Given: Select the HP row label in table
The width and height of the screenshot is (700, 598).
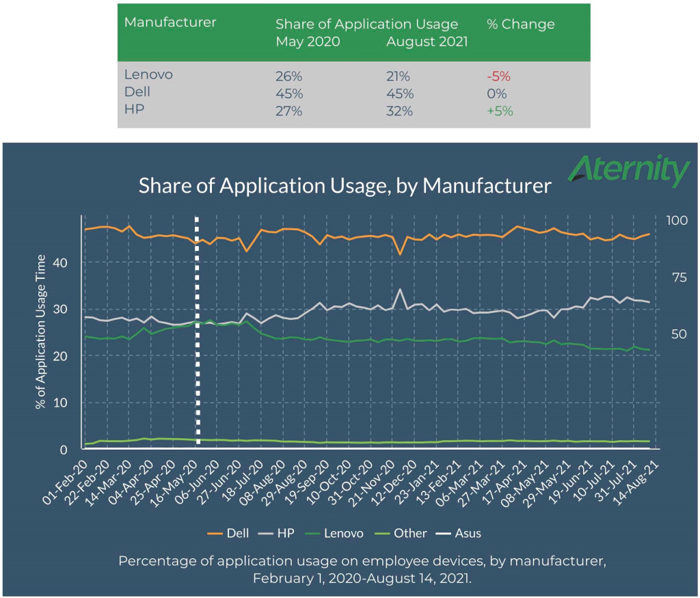Looking at the screenshot, I should pos(134,109).
